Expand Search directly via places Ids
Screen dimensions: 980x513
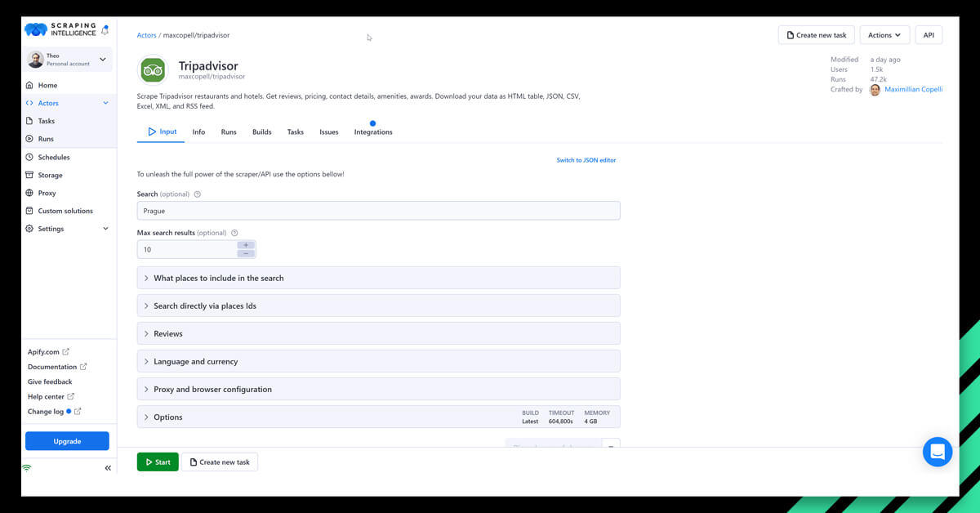point(378,306)
